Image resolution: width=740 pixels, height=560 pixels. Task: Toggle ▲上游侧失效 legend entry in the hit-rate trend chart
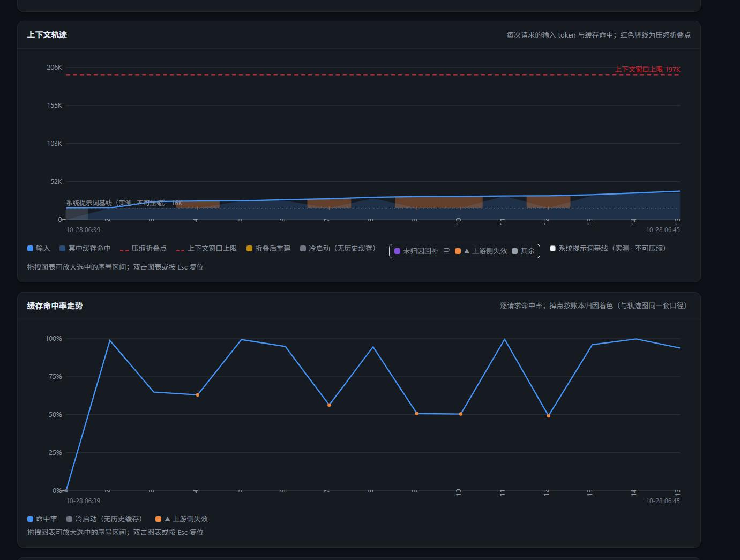click(x=182, y=519)
